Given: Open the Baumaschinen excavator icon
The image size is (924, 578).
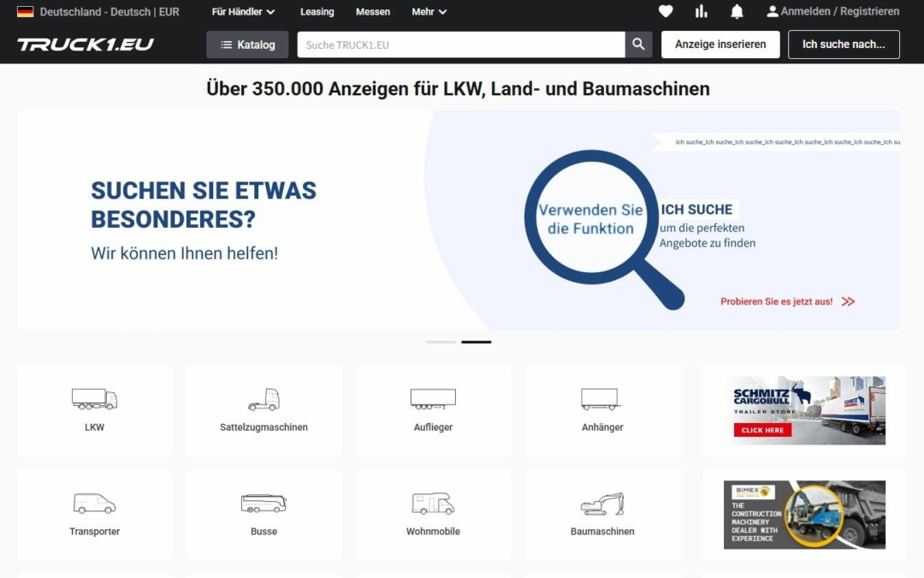Looking at the screenshot, I should coord(601,504).
